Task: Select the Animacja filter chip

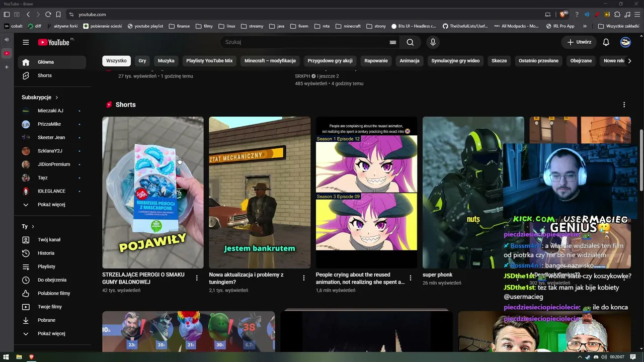Action: click(x=410, y=61)
